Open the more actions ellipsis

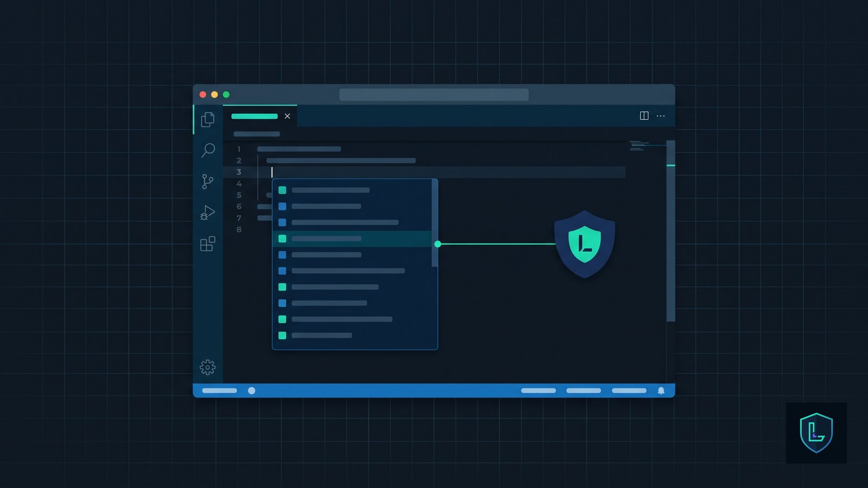point(661,115)
